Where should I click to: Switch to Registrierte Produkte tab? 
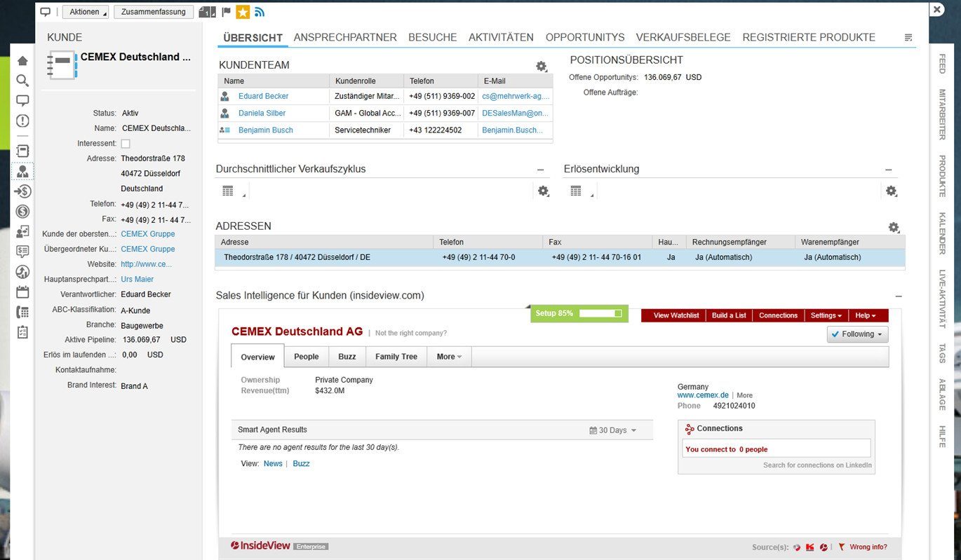pos(809,37)
